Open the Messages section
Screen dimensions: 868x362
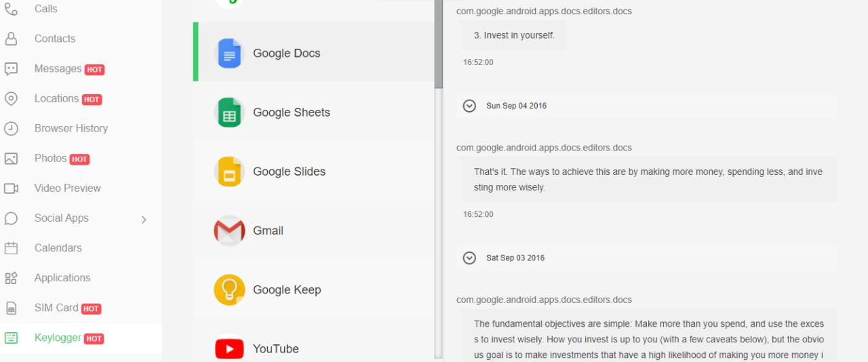pyautogui.click(x=58, y=68)
